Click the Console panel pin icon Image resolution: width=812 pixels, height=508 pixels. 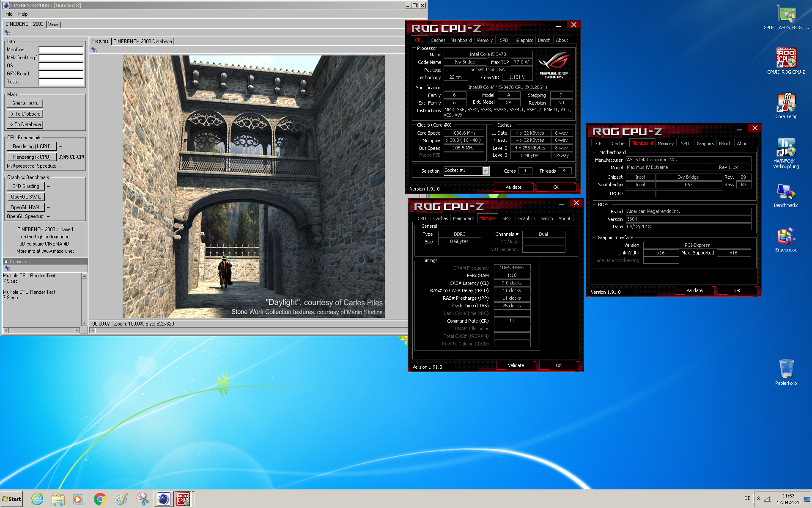7,268
